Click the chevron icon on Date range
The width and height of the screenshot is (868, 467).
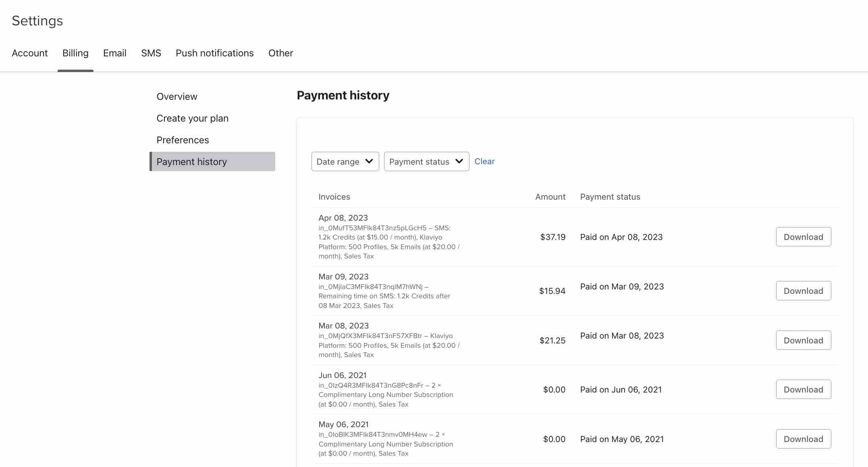click(x=370, y=161)
